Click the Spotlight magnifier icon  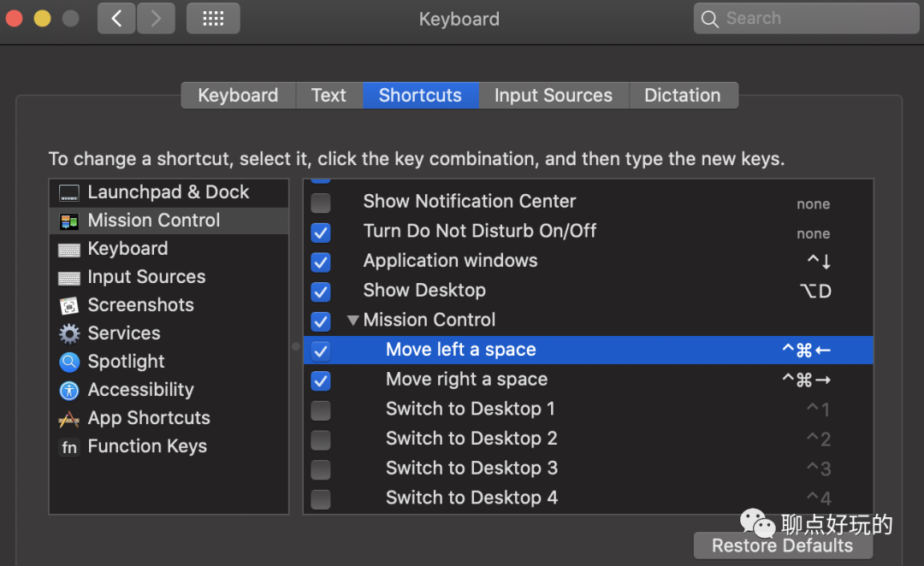pyautogui.click(x=69, y=362)
